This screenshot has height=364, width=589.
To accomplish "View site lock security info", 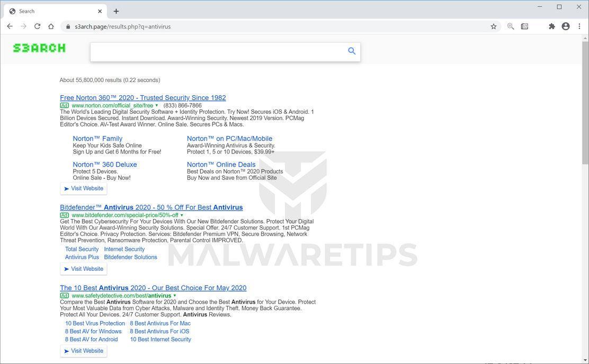I will point(68,26).
